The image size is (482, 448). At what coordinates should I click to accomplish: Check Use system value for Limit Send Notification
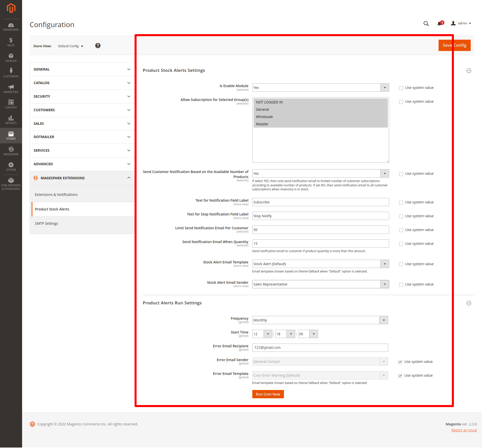pos(401,230)
